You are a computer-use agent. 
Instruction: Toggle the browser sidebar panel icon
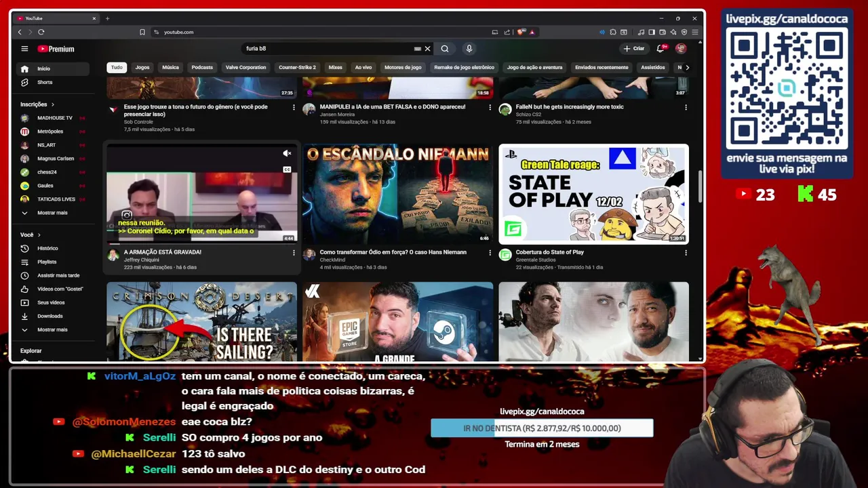652,32
